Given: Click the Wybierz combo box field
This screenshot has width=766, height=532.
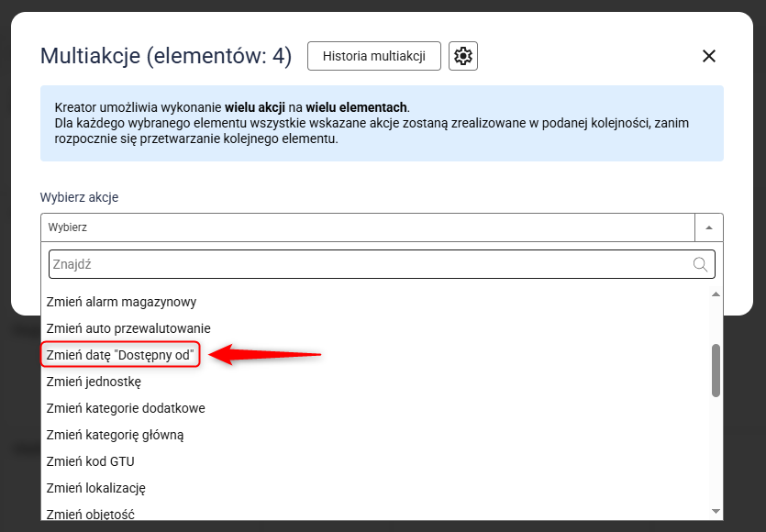Looking at the screenshot, I should click(x=368, y=227).
